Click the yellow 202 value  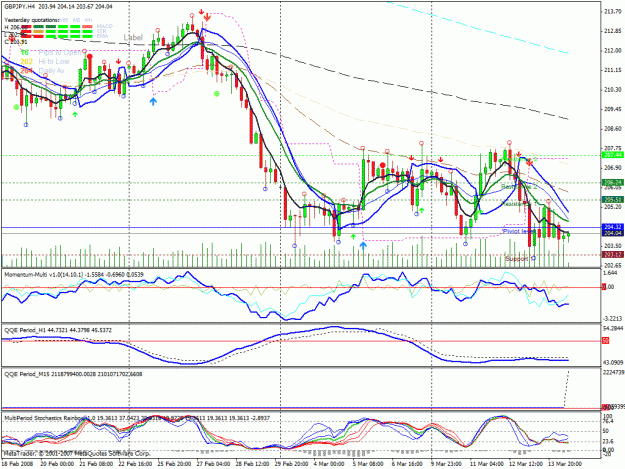click(x=26, y=61)
